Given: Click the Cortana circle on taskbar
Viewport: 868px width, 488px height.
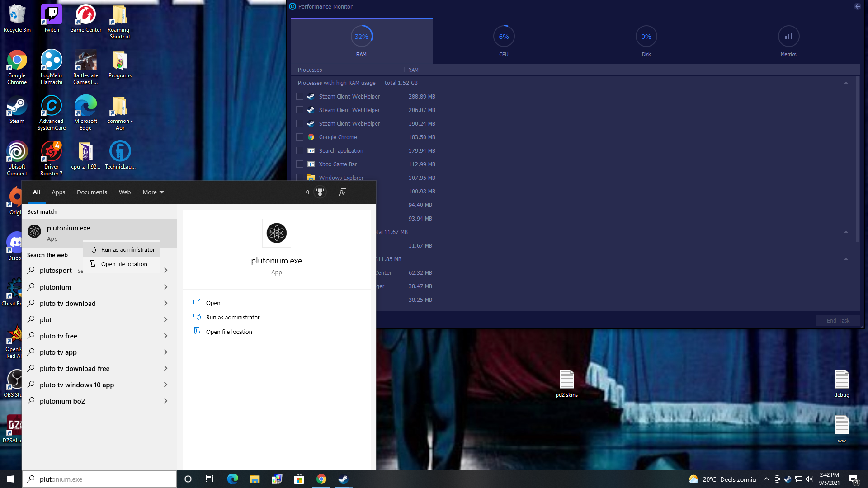Looking at the screenshot, I should point(188,479).
